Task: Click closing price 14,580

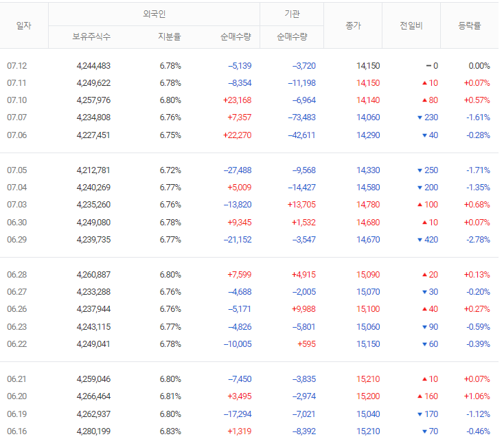Action: 368,188
